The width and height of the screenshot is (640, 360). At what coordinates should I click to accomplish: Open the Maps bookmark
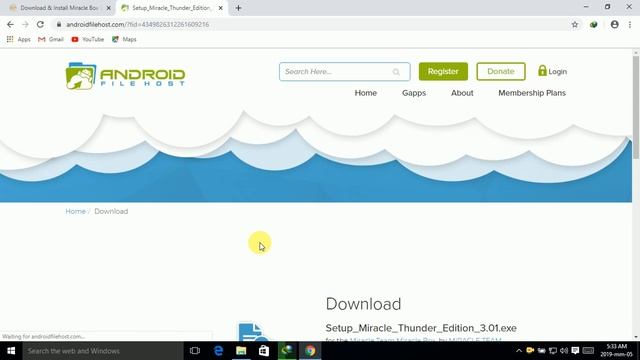[124, 39]
